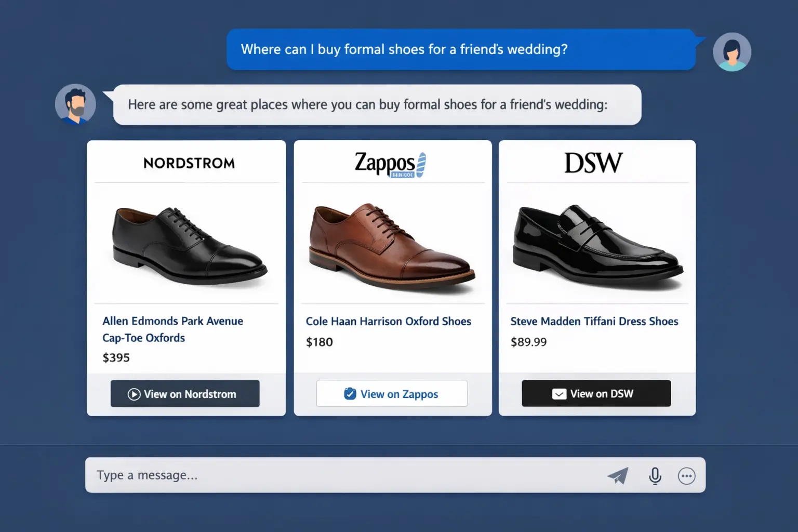Image resolution: width=798 pixels, height=532 pixels.
Task: Click the envelope icon on the DSW button
Action: pyautogui.click(x=558, y=393)
